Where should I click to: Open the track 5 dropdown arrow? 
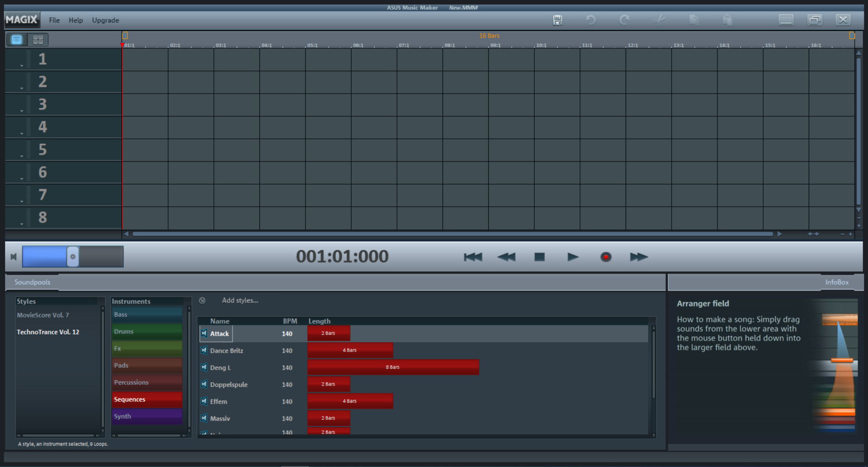[x=22, y=157]
